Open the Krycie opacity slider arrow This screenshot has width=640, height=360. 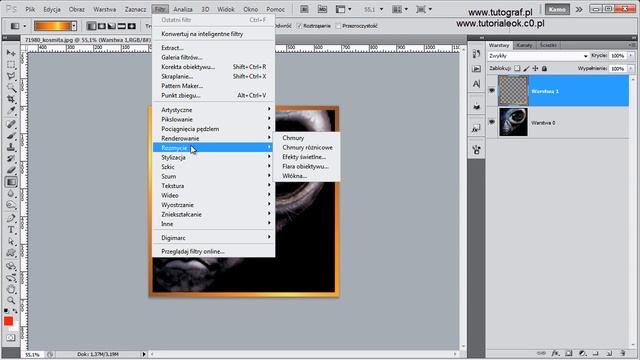click(x=631, y=56)
